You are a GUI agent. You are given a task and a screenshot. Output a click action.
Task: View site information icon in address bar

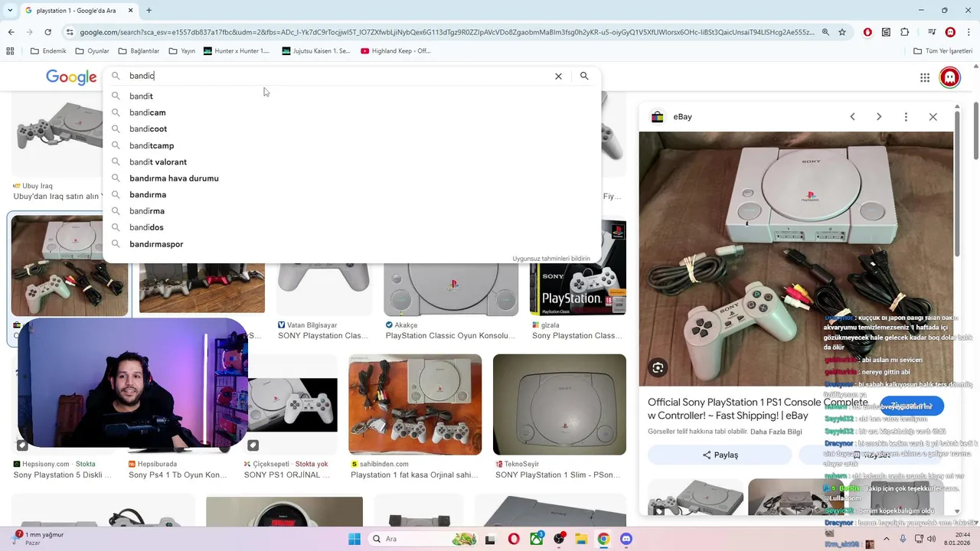(70, 32)
